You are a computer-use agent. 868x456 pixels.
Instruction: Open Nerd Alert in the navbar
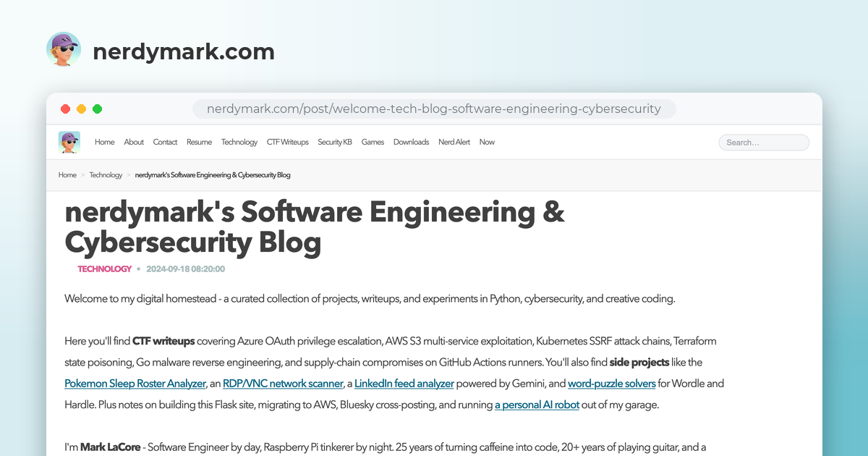(x=454, y=142)
